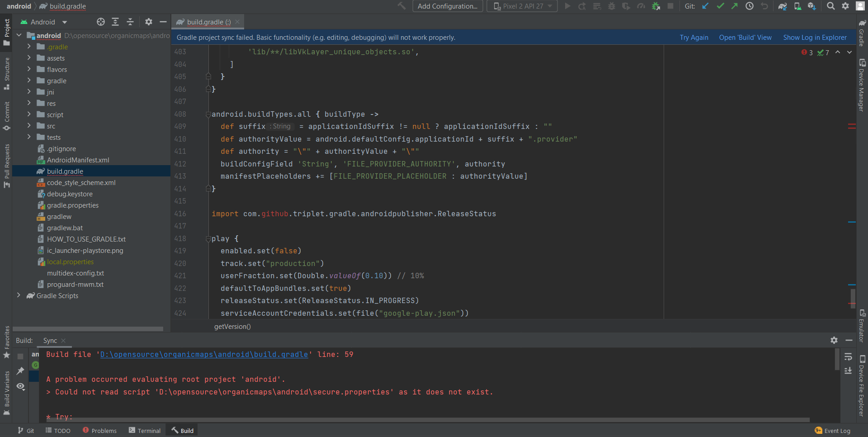Toggle the Project tool window stripe button

[x=6, y=33]
